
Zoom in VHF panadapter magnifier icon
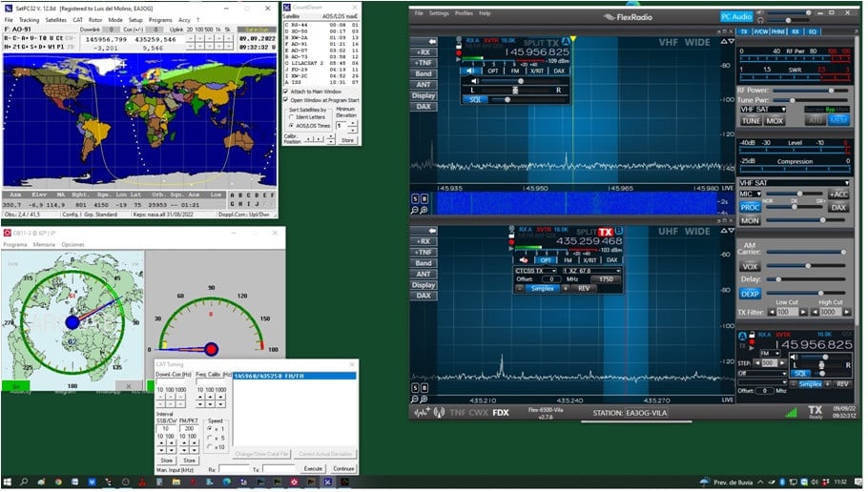(424, 211)
